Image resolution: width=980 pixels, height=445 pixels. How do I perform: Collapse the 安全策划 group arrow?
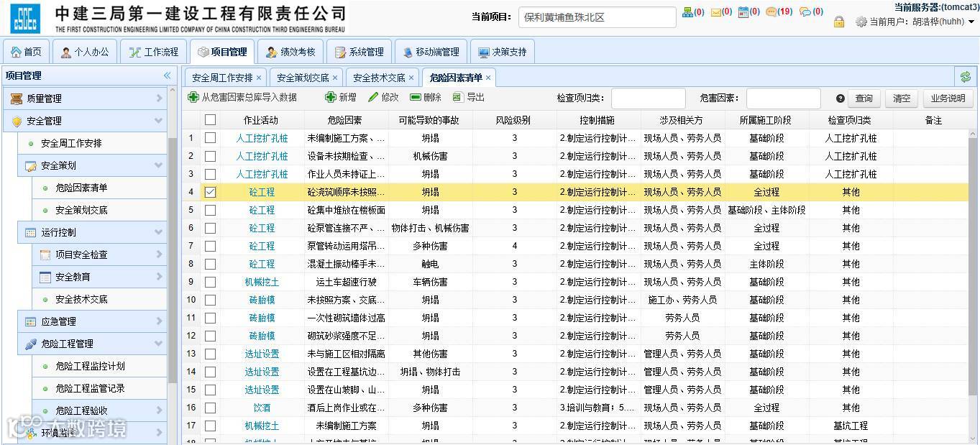pyautogui.click(x=159, y=165)
